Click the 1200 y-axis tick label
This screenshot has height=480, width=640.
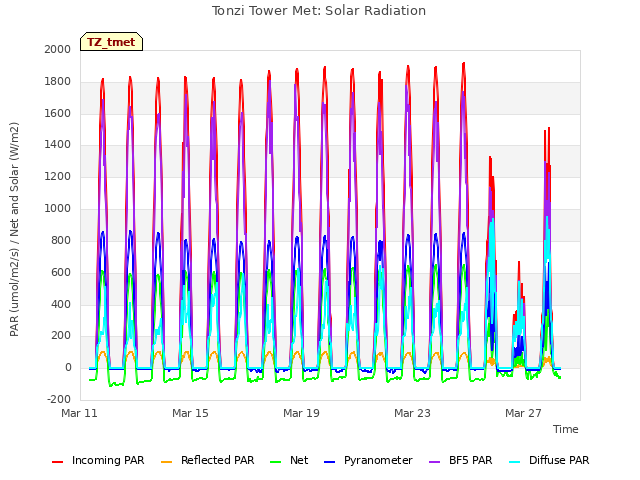[x=58, y=176]
